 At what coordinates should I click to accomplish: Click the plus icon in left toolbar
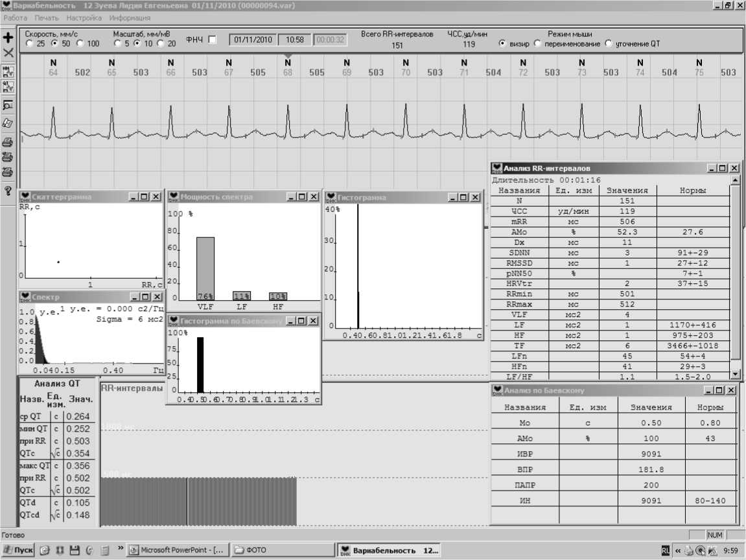(x=8, y=38)
